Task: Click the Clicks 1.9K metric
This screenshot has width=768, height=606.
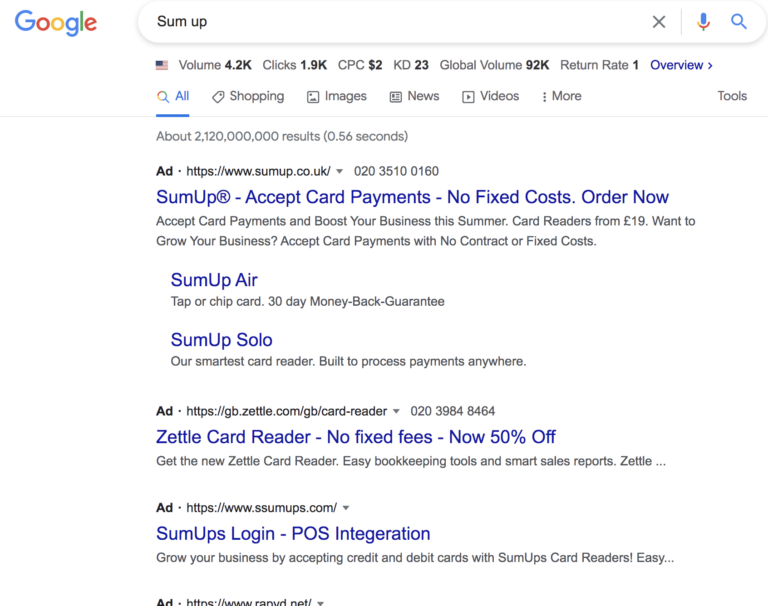Action: 294,65
